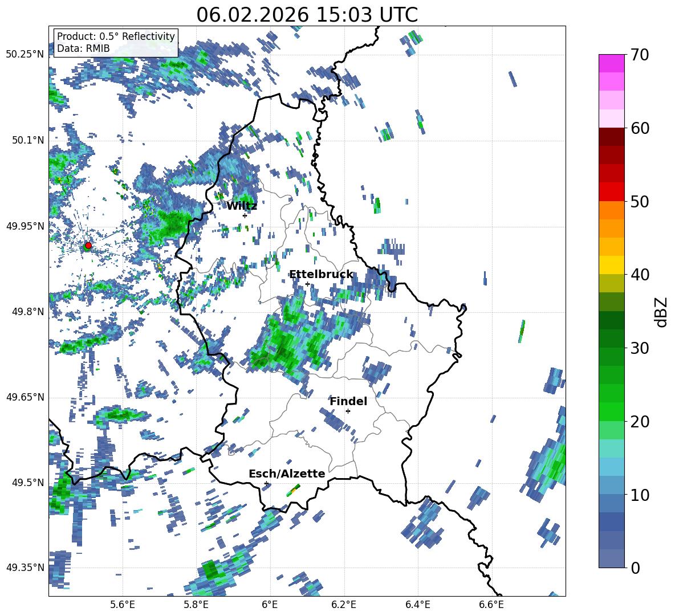Click the 49.95°N latitude label
The image size is (675, 616).
(25, 226)
